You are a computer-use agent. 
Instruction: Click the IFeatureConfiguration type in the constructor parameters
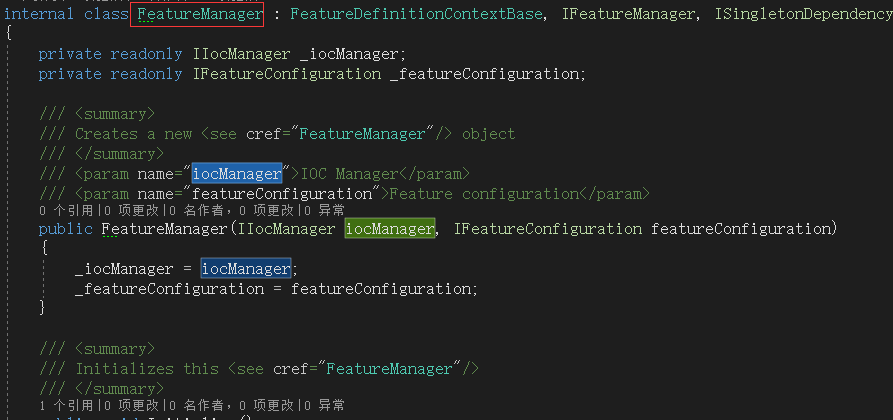548,229
